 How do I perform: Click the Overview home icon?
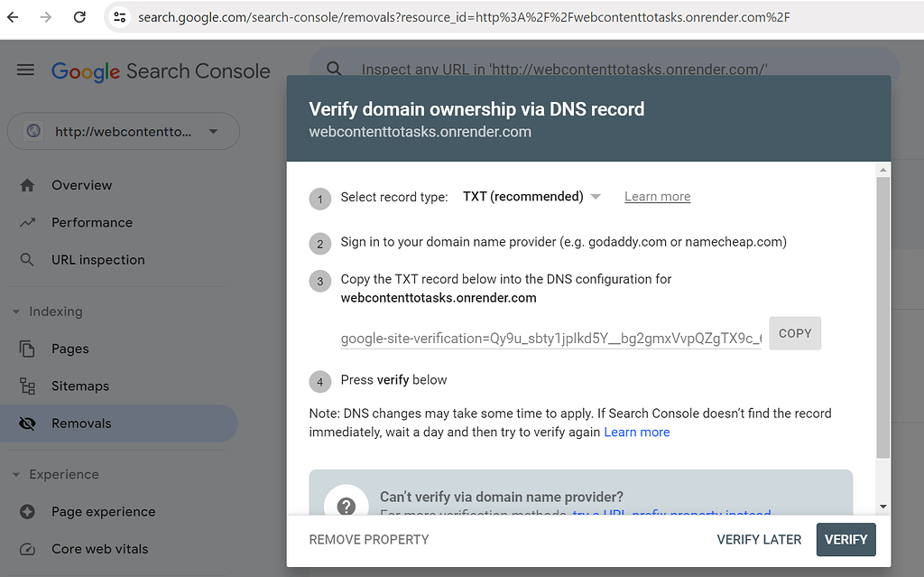27,185
